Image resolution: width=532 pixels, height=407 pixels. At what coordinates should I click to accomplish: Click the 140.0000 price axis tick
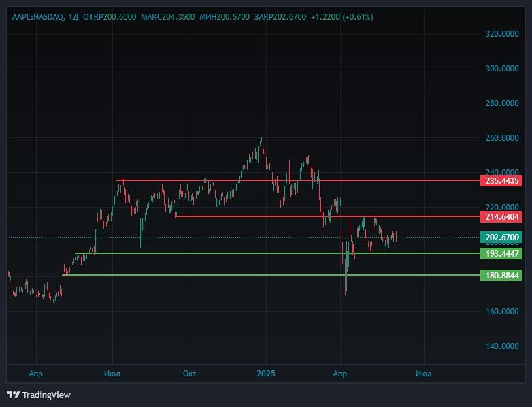[x=502, y=346]
